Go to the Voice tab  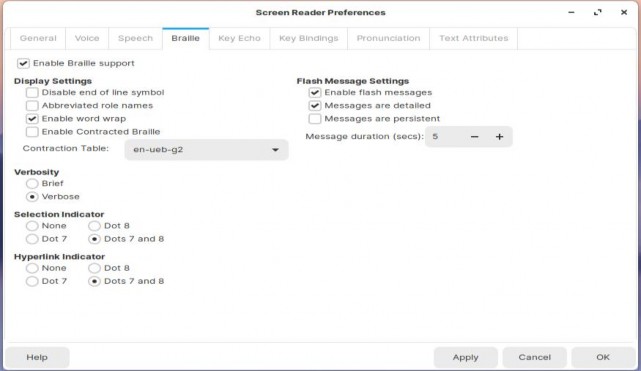click(87, 38)
